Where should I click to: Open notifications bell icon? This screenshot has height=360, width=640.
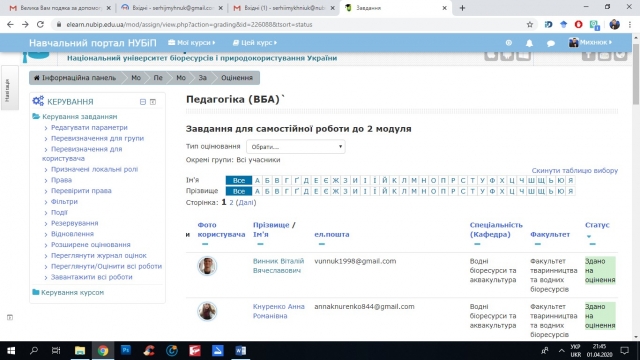coord(529,43)
